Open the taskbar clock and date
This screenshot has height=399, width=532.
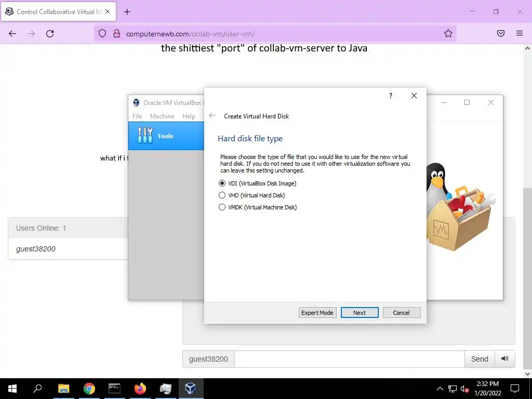(x=488, y=389)
